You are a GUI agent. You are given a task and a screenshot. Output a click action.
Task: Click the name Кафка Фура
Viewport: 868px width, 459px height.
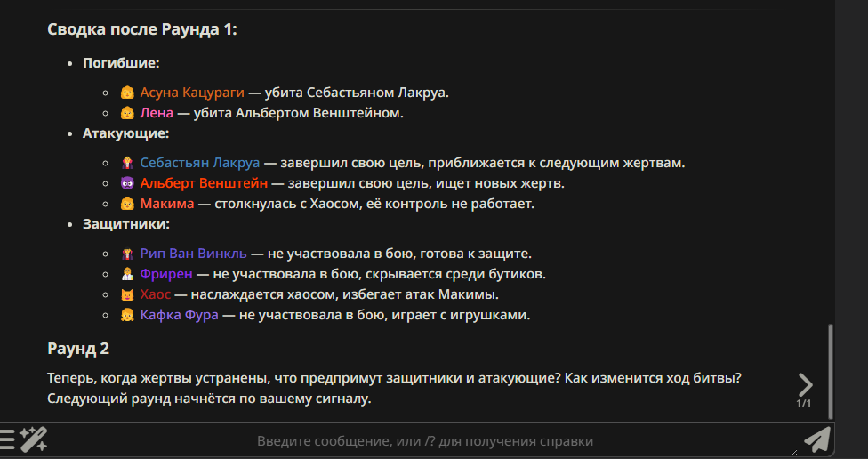(x=180, y=315)
